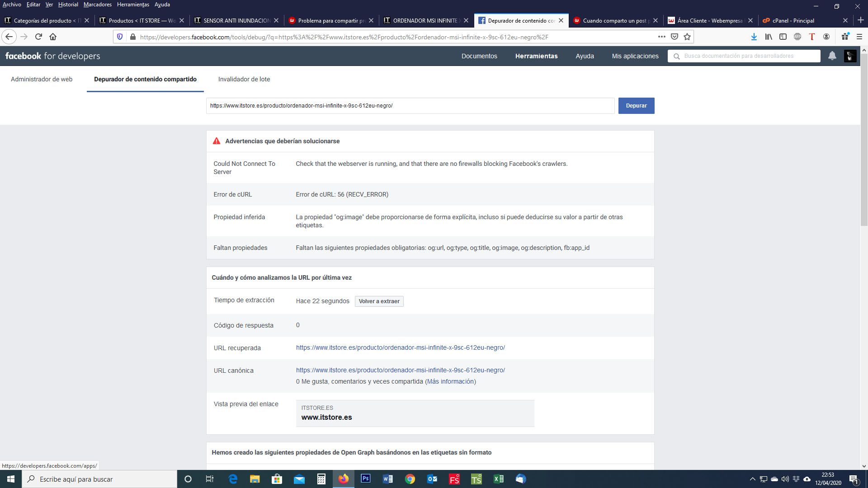Open Task View on the taskbar
Screen dimensions: 868x488
point(210,479)
